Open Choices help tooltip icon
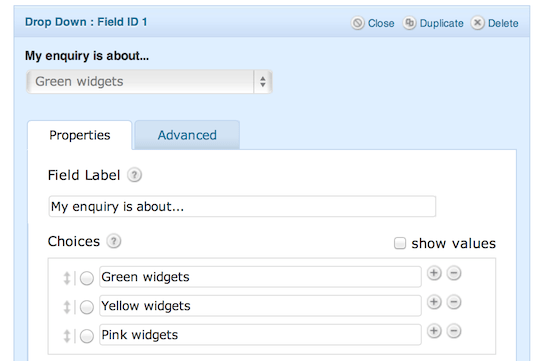 (x=114, y=241)
